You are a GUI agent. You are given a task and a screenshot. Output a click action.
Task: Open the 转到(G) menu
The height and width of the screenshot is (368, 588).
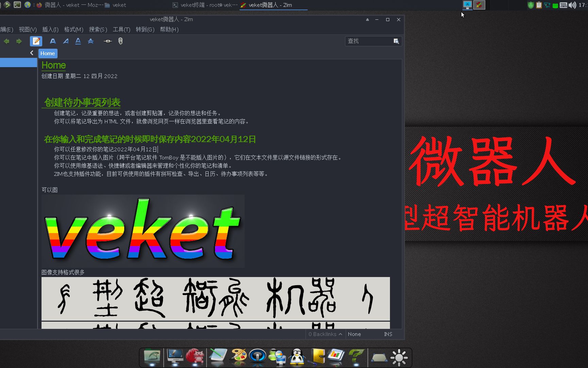[145, 30]
